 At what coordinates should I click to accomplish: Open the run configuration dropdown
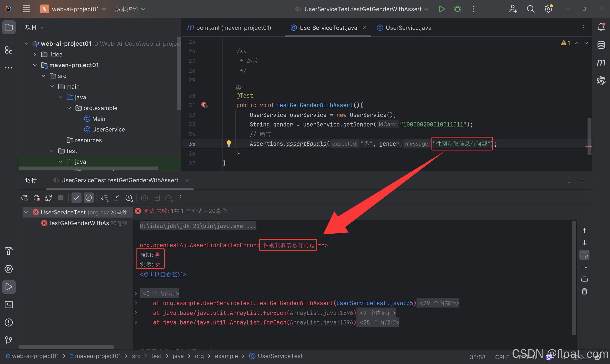(x=363, y=9)
